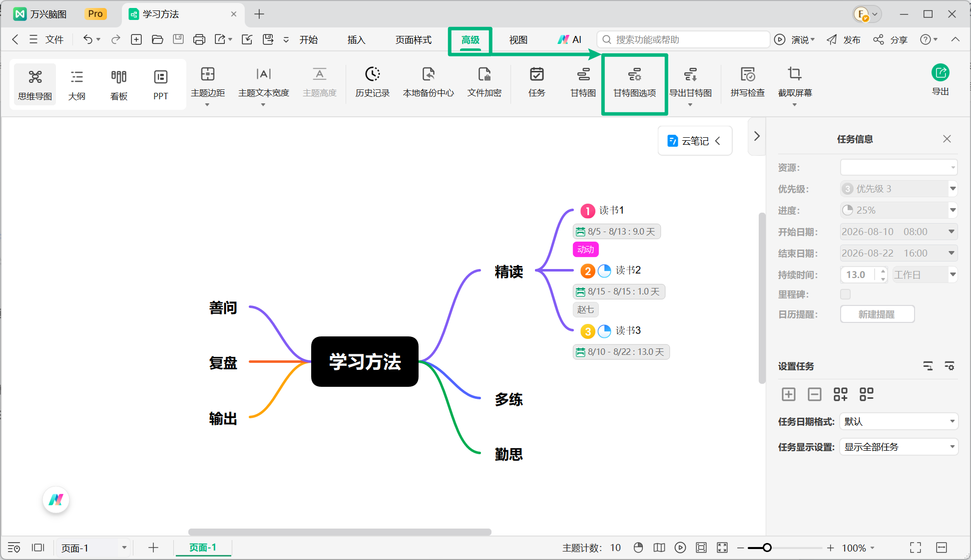971x560 pixels.
Task: Open 历史记录 history records
Action: coord(373,82)
